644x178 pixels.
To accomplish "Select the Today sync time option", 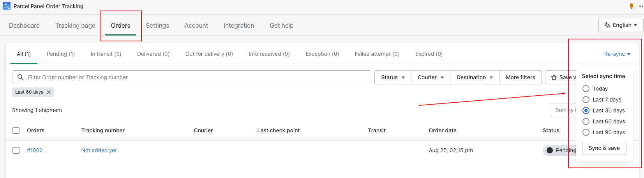I will [586, 89].
